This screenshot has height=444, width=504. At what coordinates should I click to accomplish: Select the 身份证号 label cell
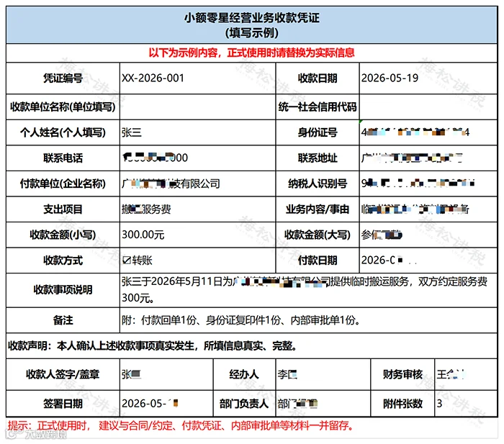(318, 132)
